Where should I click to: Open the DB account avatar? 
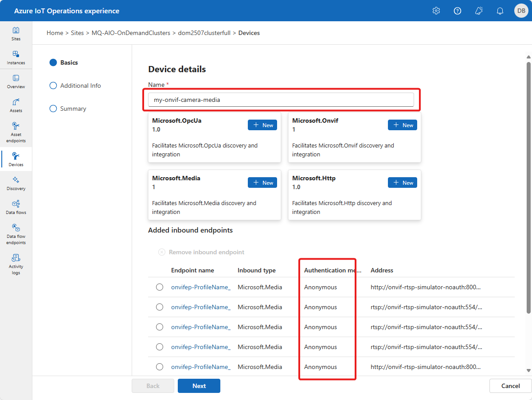(x=521, y=11)
